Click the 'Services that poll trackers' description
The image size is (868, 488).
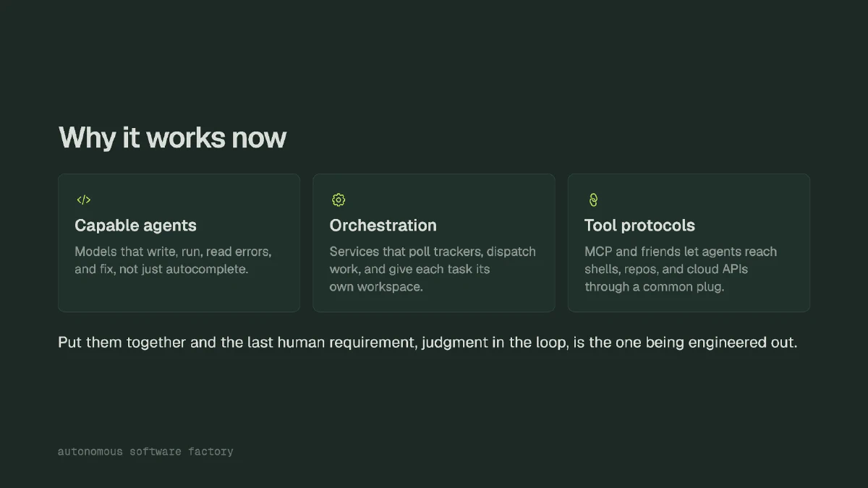(433, 269)
